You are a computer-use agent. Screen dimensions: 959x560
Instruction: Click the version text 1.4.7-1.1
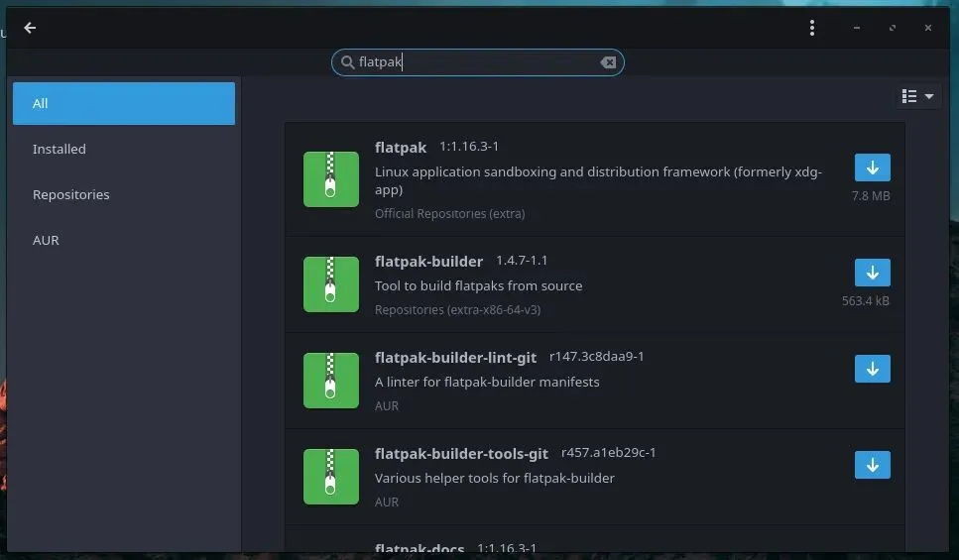click(522, 261)
